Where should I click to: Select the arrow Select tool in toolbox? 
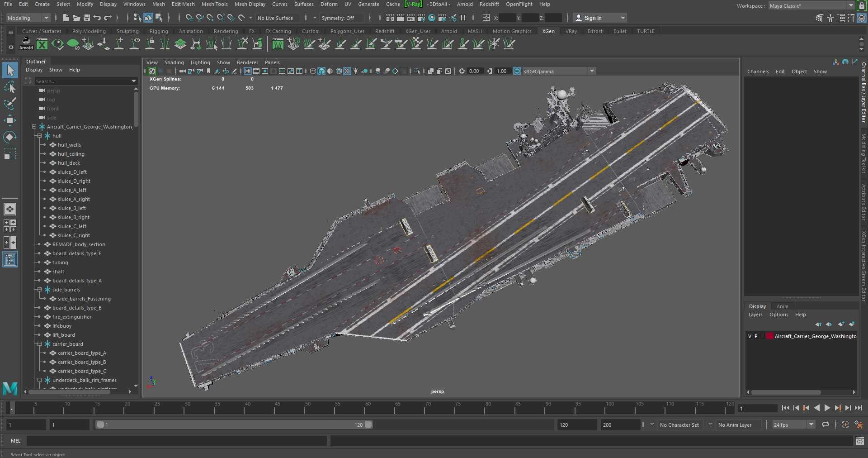[x=10, y=70]
